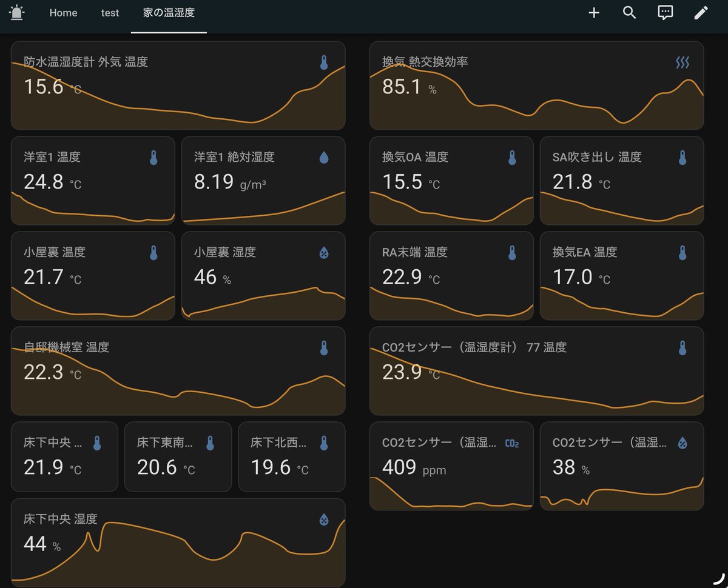728x588 pixels.
Task: Click heat waves icon on 換気 熱交換効率 card
Action: [x=682, y=62]
